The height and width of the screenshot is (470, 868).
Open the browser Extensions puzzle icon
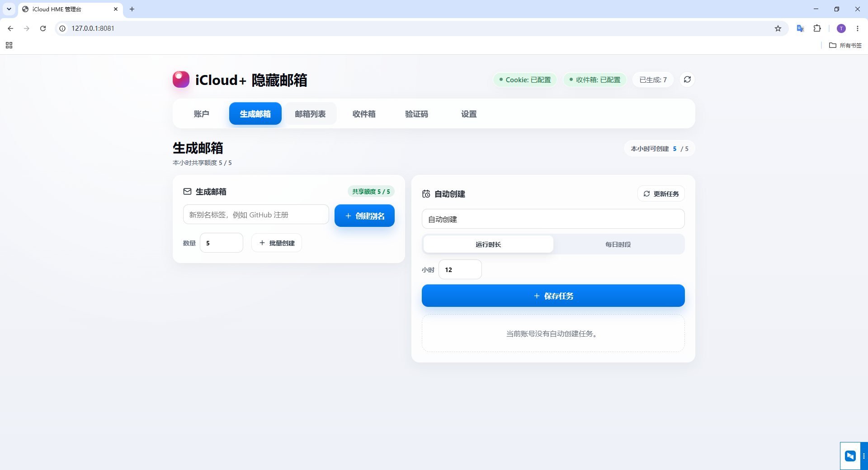817,28
